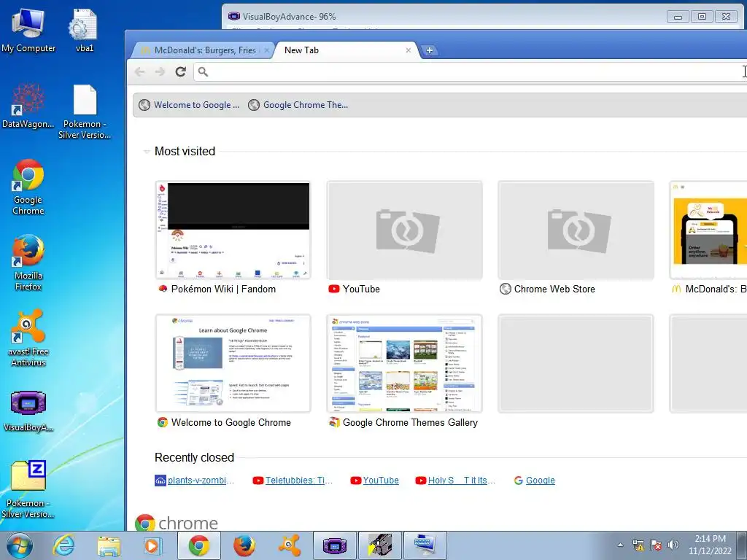The width and height of the screenshot is (747, 560).
Task: Open the Google Chrome Themes Gallery thumbnail
Action: coord(404,363)
